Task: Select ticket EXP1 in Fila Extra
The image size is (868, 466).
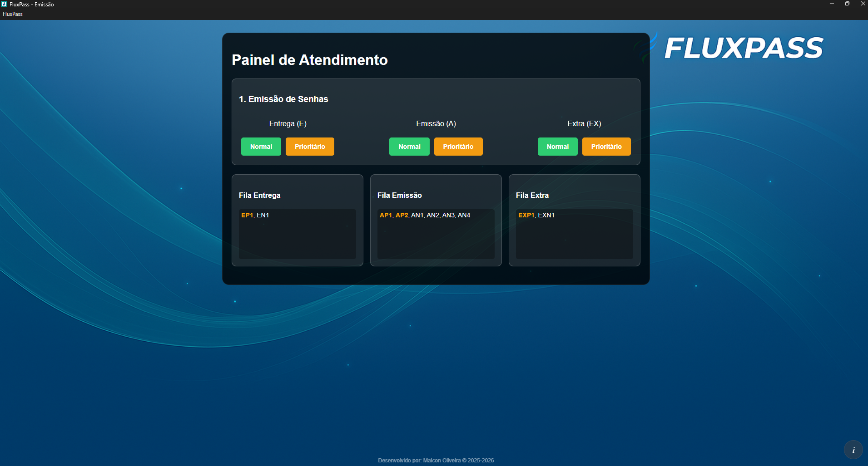Action: [526, 215]
